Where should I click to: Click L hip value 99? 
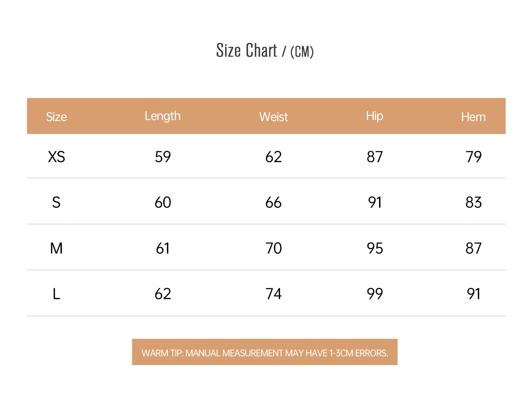point(375,294)
